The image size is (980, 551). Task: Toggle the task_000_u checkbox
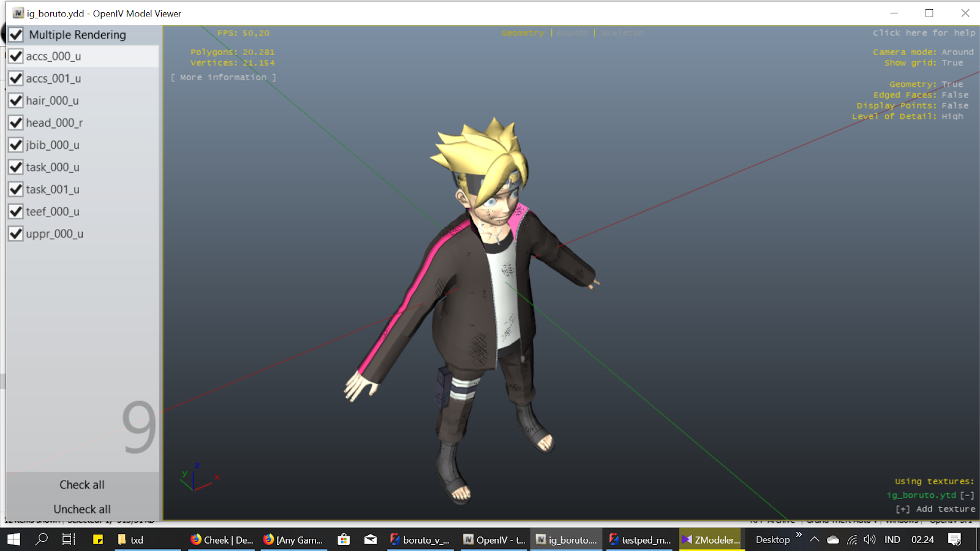click(16, 167)
